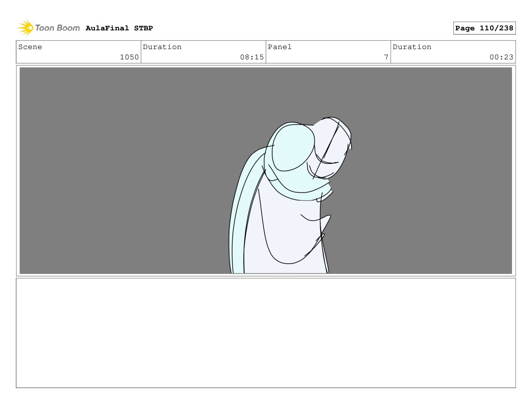The width and height of the screenshot is (532, 412).
Task: Click the Toon Boom wordmark text
Action: [x=57, y=28]
